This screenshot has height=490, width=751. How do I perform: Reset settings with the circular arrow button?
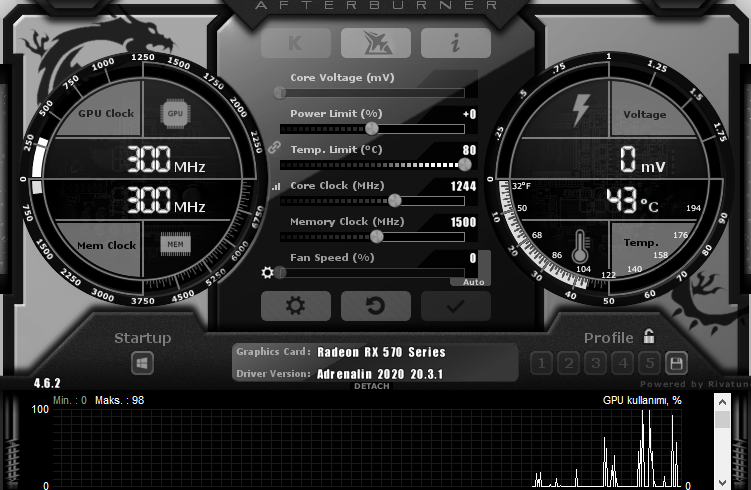(x=376, y=306)
